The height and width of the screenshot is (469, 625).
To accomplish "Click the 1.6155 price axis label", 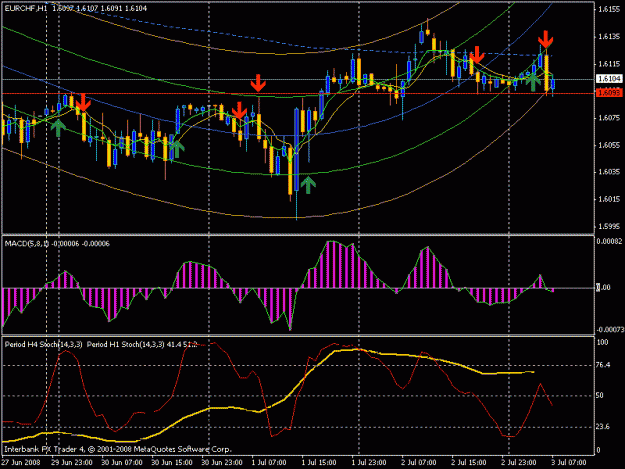I will click(609, 9).
